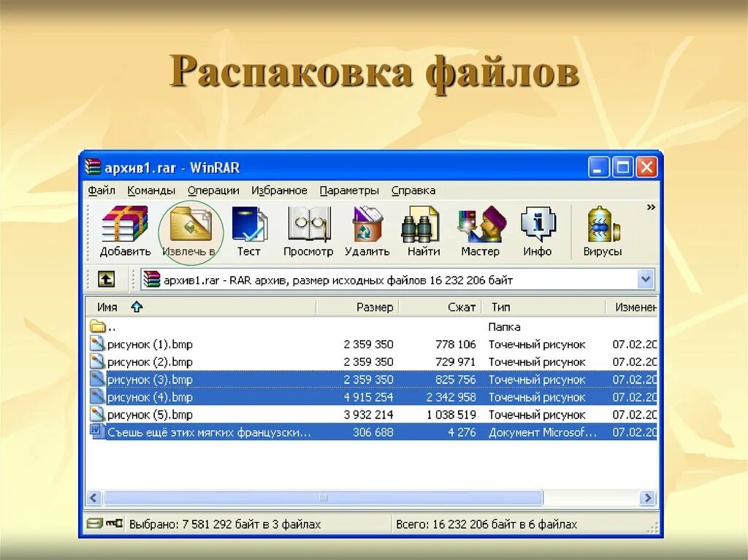Open the Файл menu
The image size is (748, 560).
101,191
